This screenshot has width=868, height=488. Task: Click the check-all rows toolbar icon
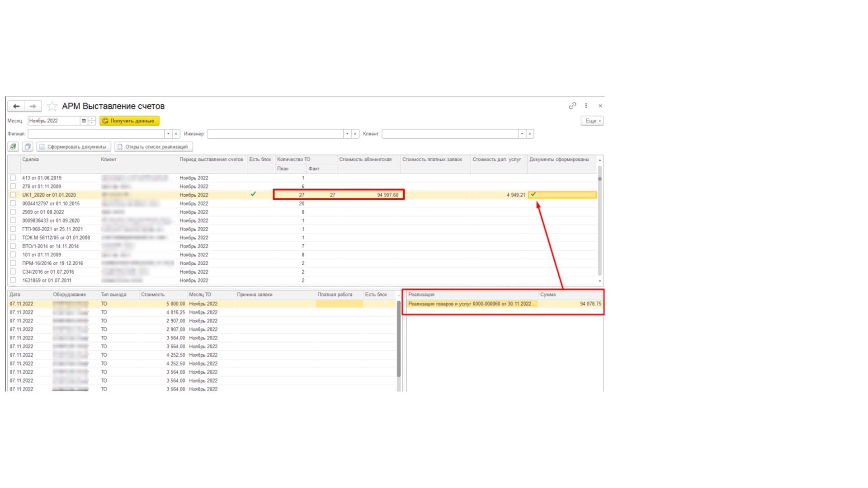pos(13,147)
